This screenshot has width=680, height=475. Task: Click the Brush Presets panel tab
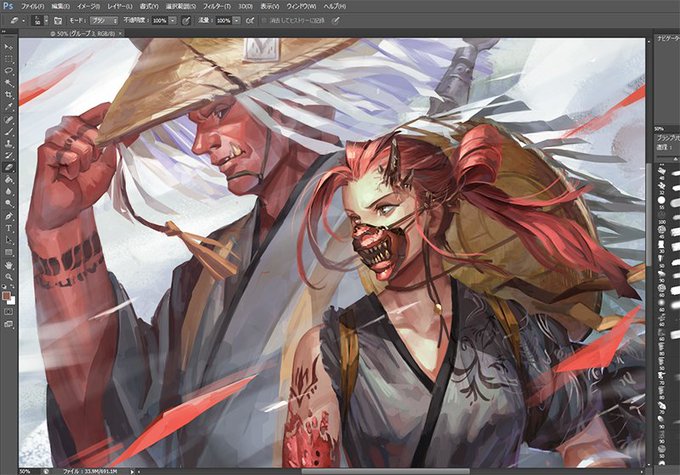click(668, 138)
